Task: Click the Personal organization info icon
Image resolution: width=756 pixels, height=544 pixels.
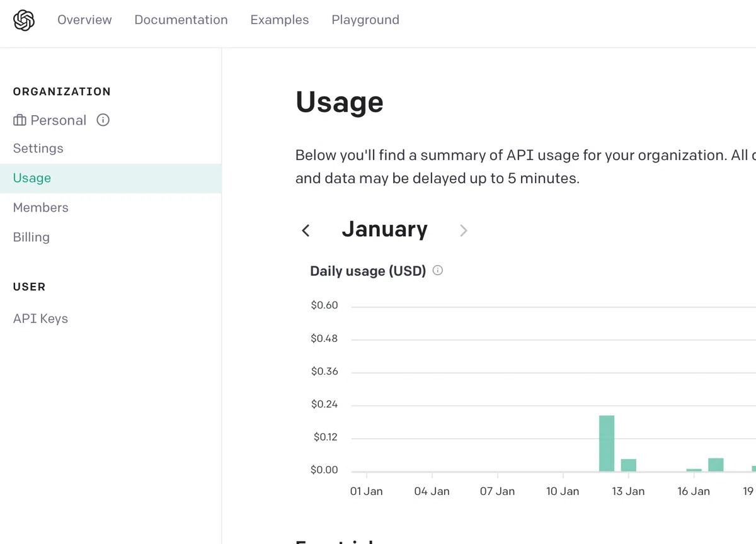Action: pos(103,120)
